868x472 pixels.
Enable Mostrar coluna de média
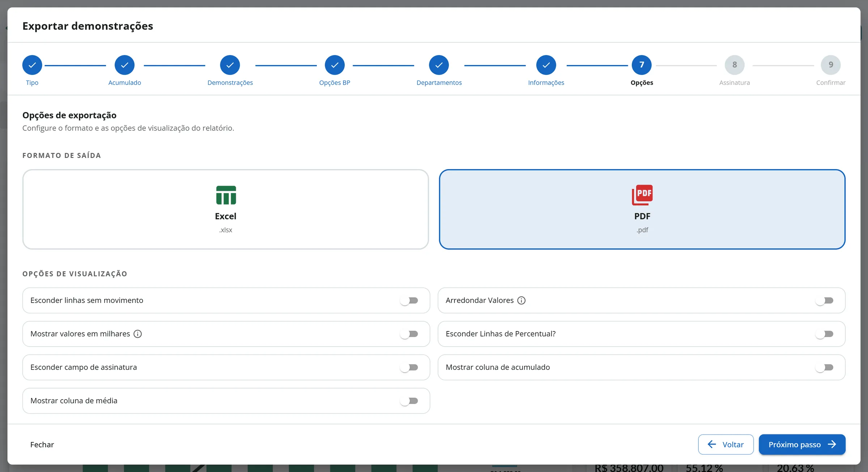pyautogui.click(x=409, y=401)
